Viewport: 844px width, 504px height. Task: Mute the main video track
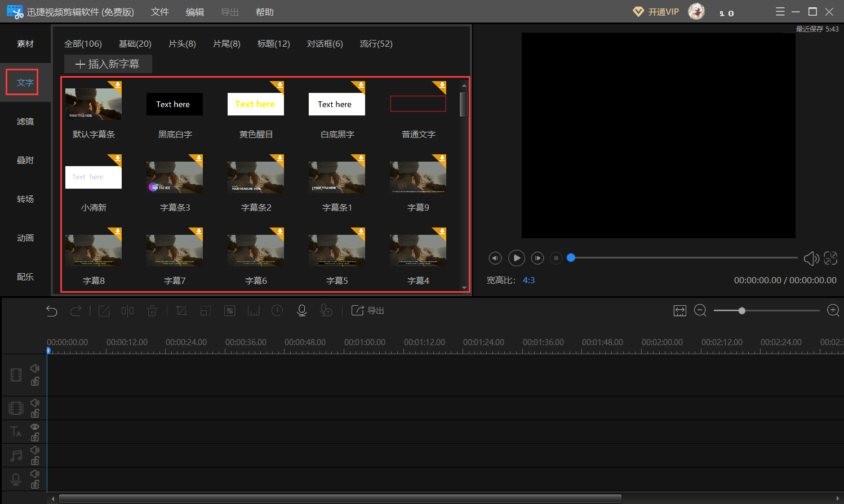[35, 368]
